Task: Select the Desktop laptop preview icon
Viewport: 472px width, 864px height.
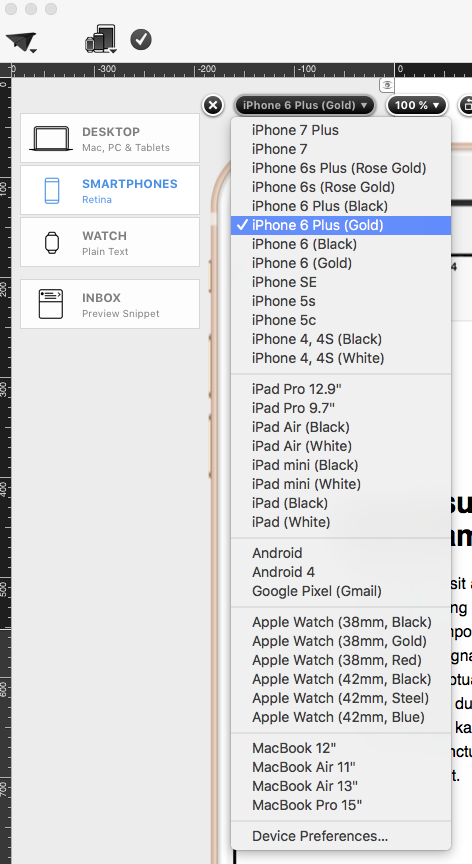Action: coord(52,138)
